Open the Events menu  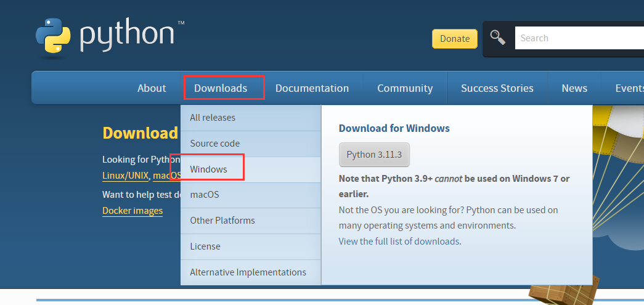(629, 88)
